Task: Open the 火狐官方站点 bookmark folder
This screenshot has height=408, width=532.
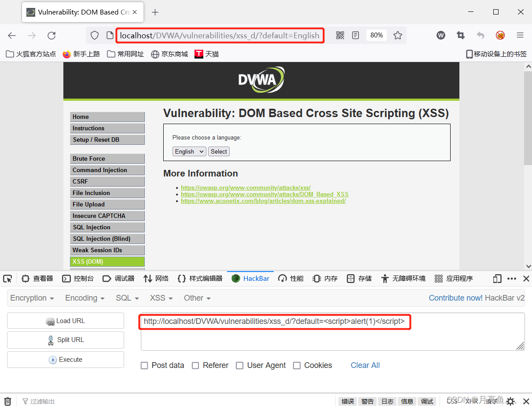Action: [31, 54]
